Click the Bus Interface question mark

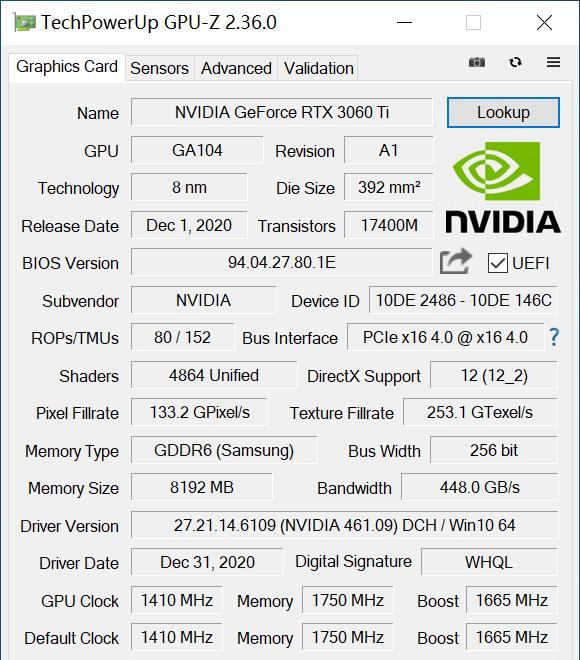[x=554, y=337]
